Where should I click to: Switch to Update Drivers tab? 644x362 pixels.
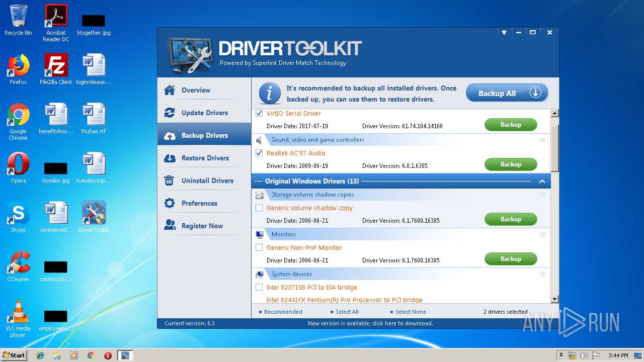pos(204,113)
